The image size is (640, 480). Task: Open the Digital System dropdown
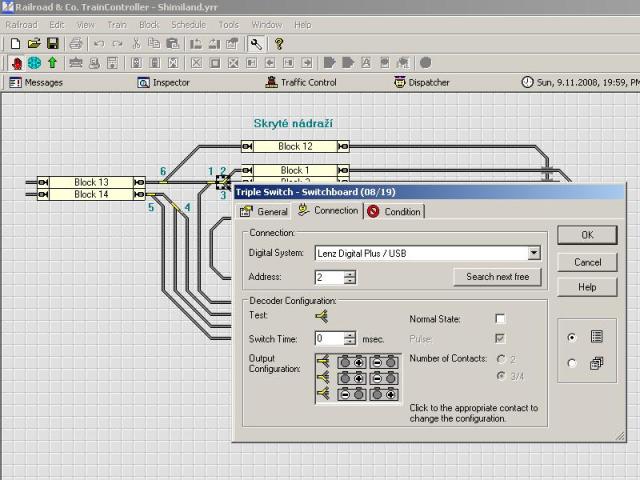[x=533, y=253]
